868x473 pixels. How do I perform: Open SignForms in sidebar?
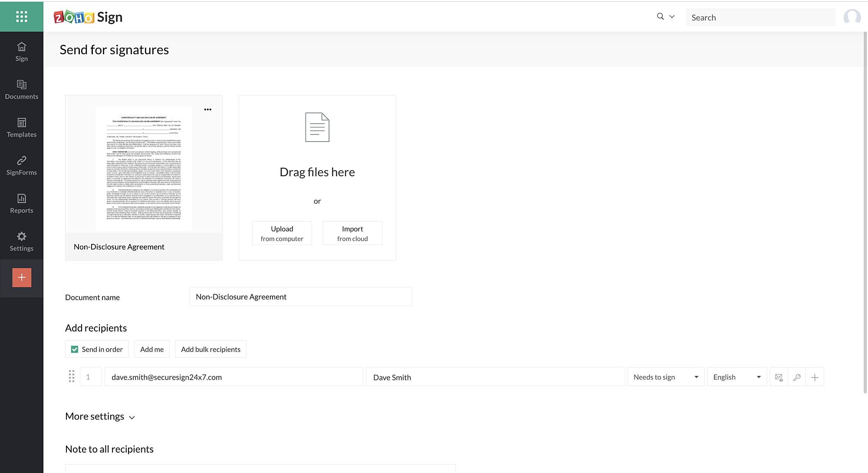coord(21,166)
